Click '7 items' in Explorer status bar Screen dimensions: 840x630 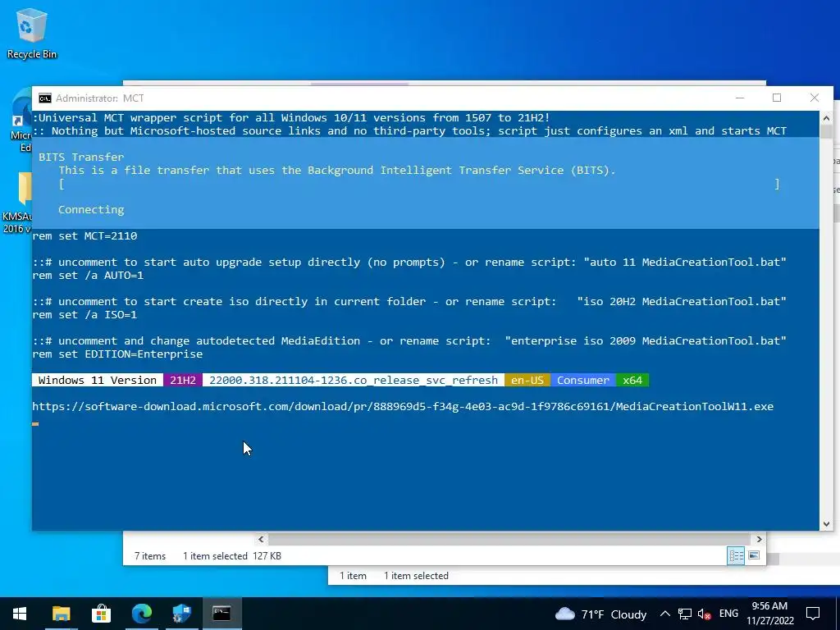point(150,556)
